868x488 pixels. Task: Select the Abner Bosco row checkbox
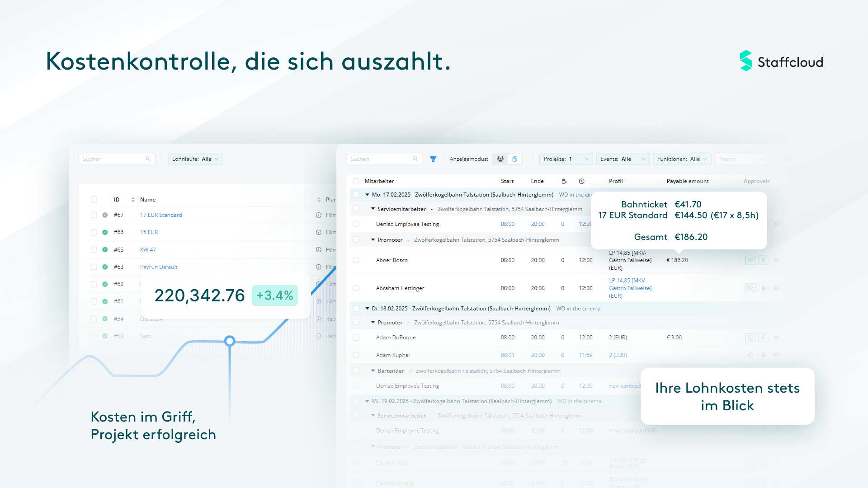356,260
